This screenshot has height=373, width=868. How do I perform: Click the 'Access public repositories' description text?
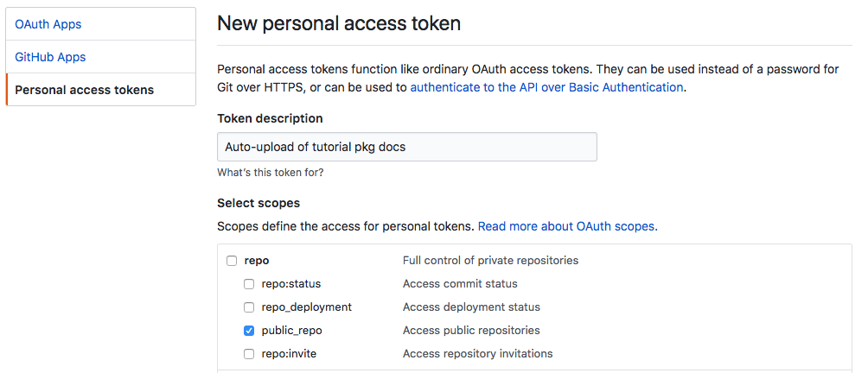[x=471, y=331]
